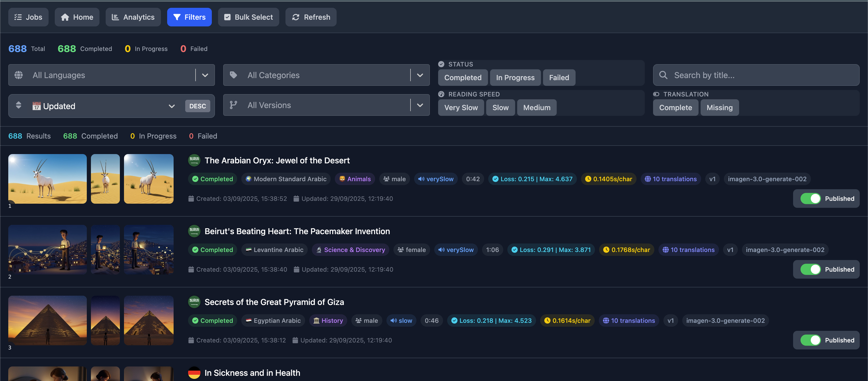The image size is (868, 381).
Task: Click the Filters funnel icon
Action: tap(177, 17)
